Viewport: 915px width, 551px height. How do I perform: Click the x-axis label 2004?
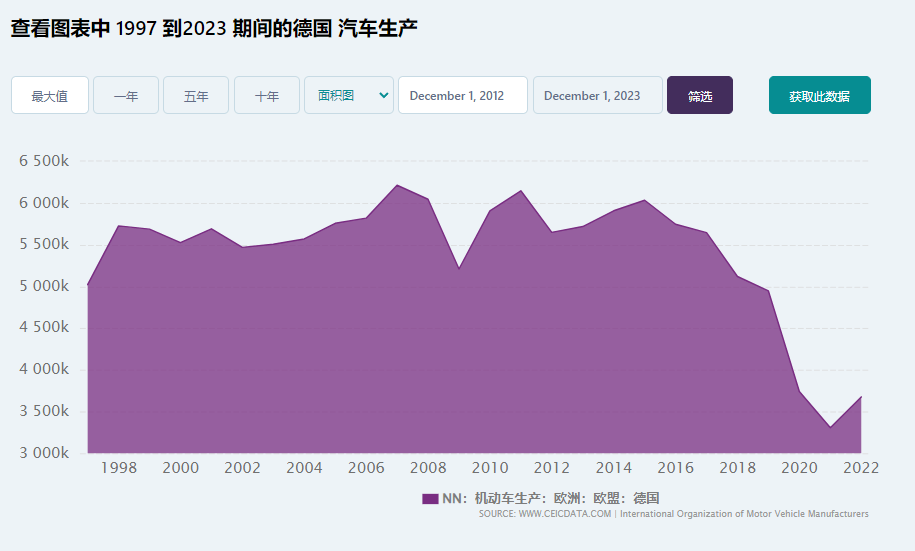[x=304, y=468]
